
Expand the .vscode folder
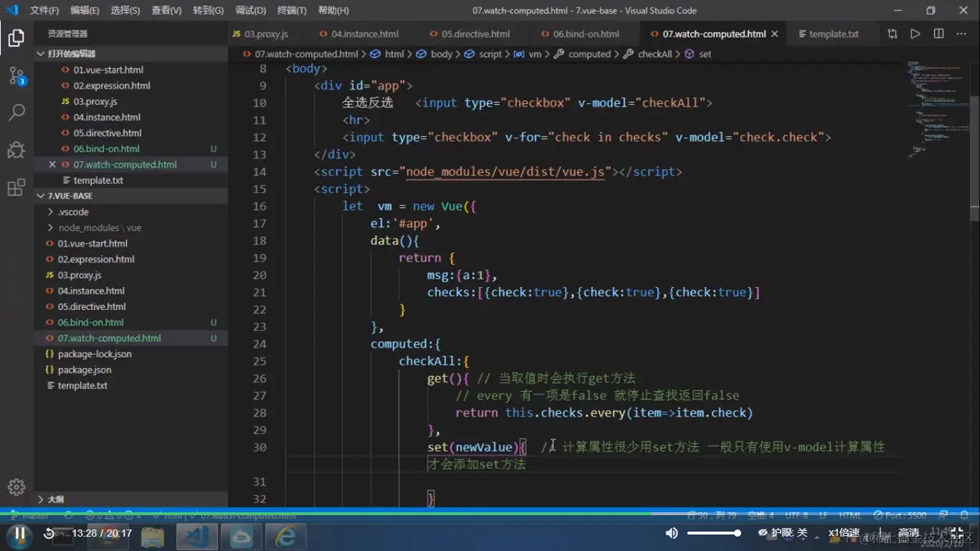click(x=72, y=212)
